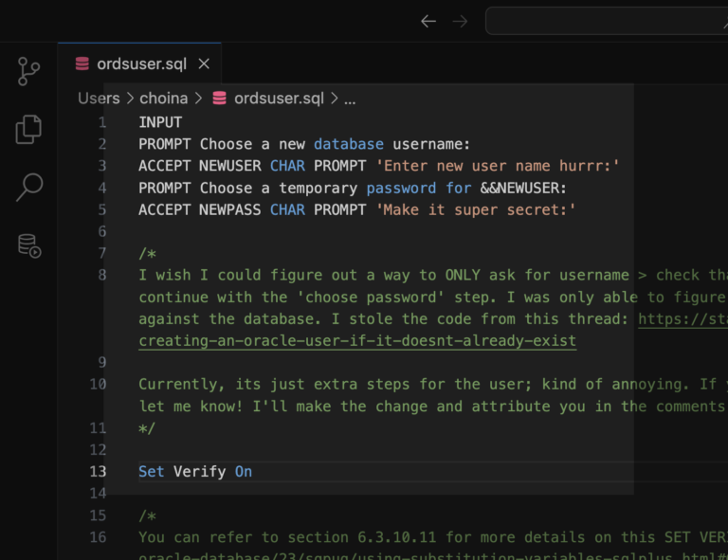Open the Source Control view
This screenshot has width=728, height=560.
[x=28, y=72]
